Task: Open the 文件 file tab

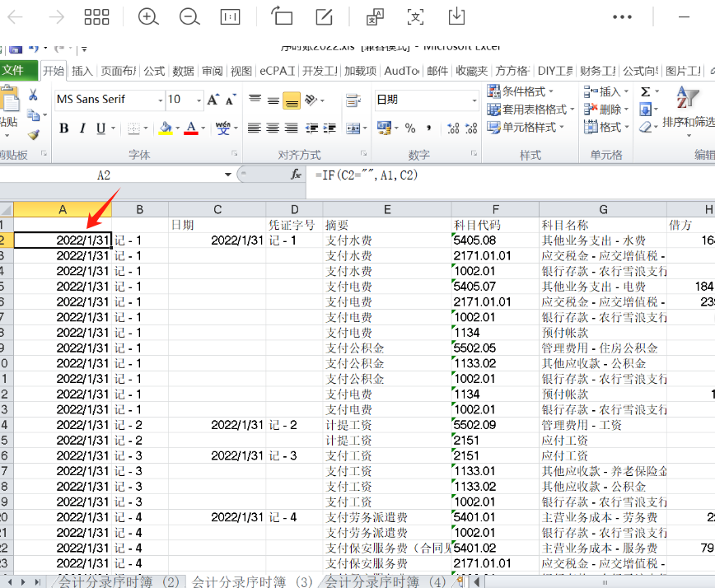Action: [18, 70]
